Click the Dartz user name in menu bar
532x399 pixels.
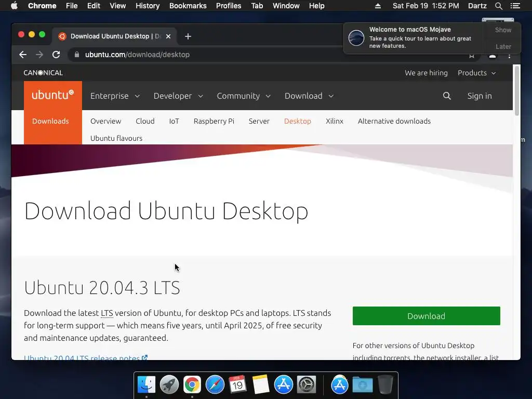click(477, 6)
